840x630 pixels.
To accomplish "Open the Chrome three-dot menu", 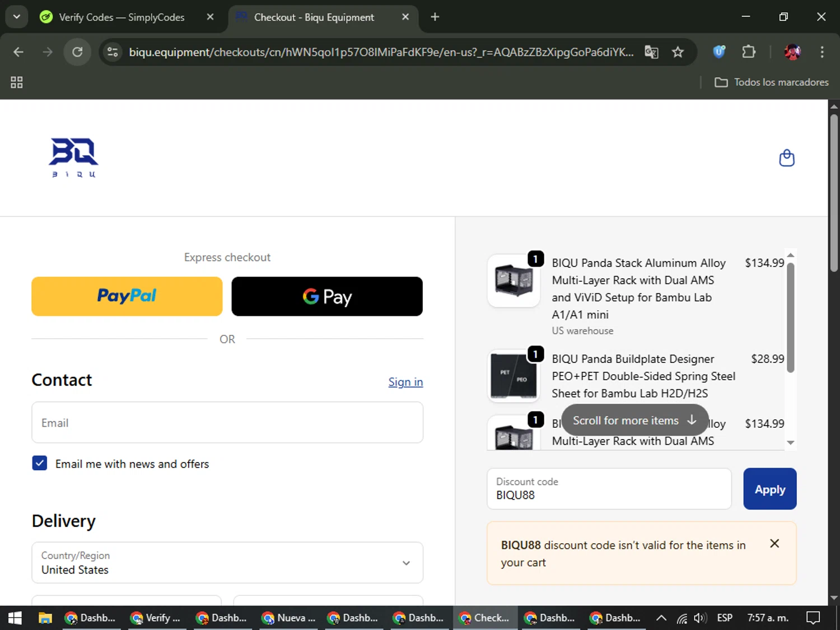I will (822, 52).
